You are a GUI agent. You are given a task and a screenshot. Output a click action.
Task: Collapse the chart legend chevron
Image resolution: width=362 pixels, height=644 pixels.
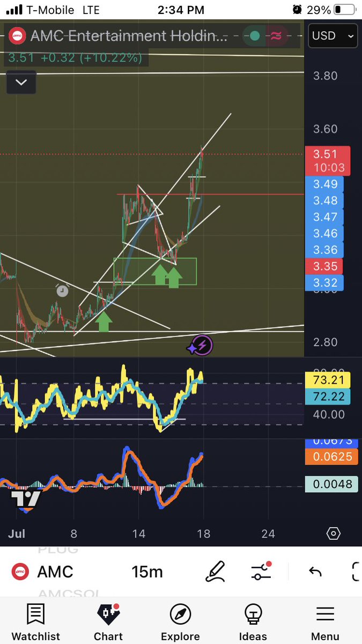click(x=21, y=83)
